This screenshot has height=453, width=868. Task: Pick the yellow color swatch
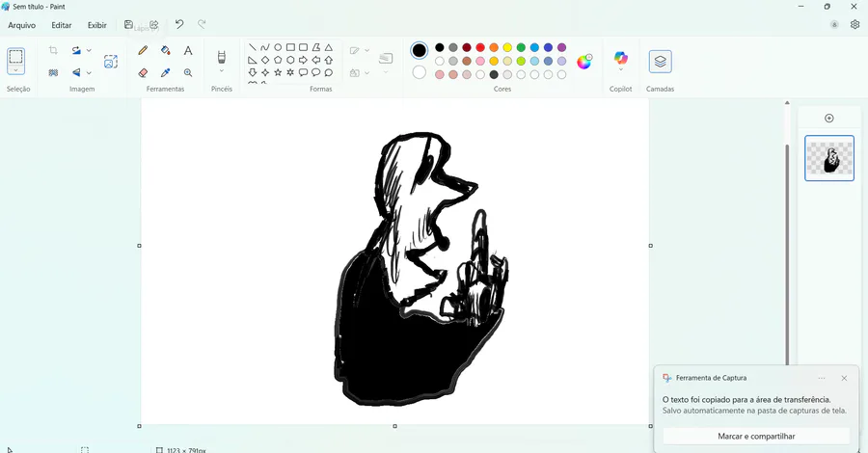click(x=507, y=47)
